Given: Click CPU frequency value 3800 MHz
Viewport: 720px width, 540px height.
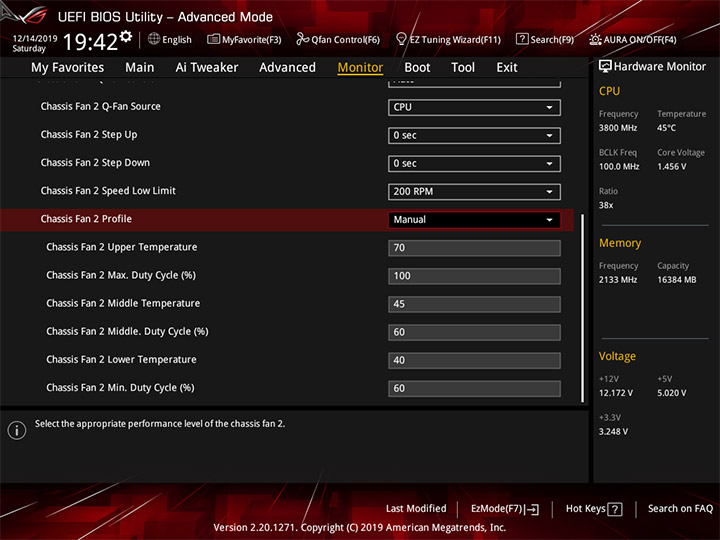Looking at the screenshot, I should [x=618, y=128].
